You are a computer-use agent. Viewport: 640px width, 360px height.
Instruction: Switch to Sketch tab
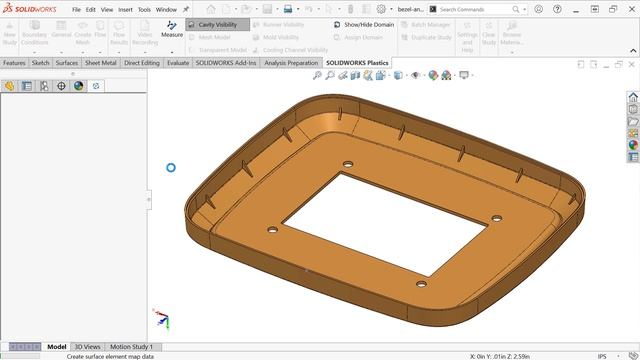point(40,63)
